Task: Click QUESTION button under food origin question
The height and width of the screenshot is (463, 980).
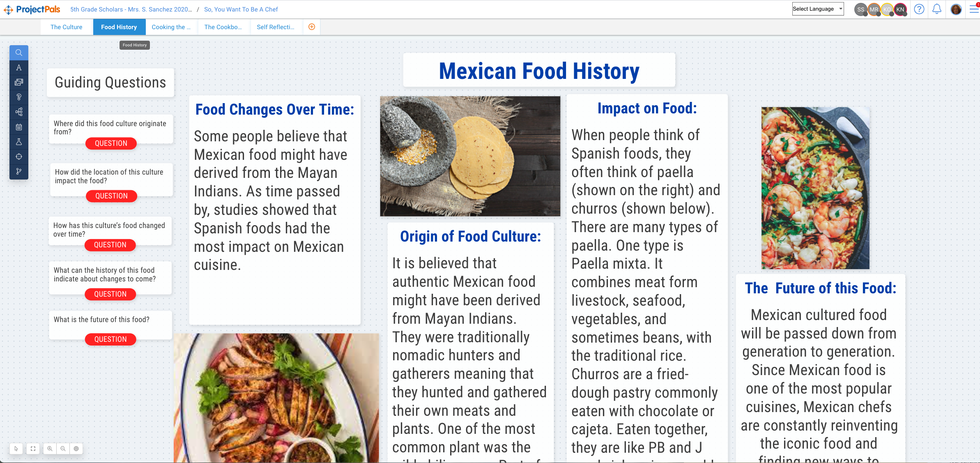Action: 111,143
